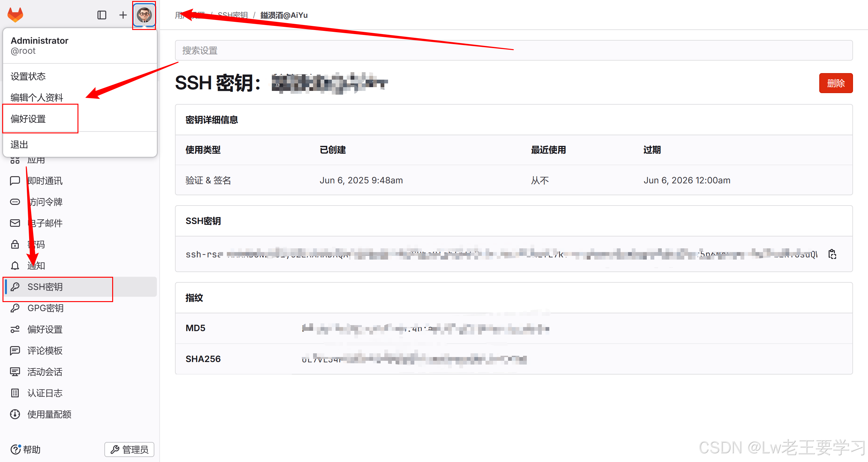Screen dimensions: 868x462
Task: Select 编辑个人资料 in user menu
Action: [x=37, y=98]
